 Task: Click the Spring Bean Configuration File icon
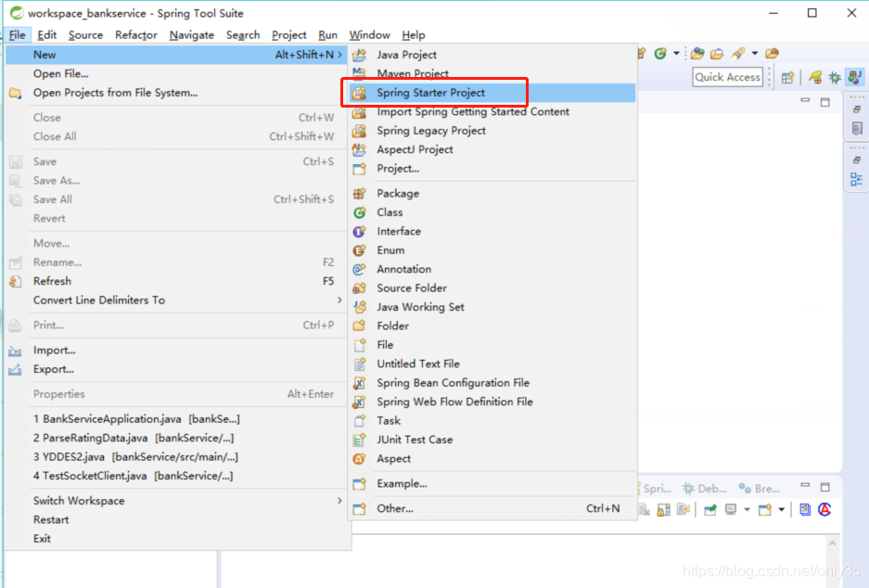[x=359, y=382]
